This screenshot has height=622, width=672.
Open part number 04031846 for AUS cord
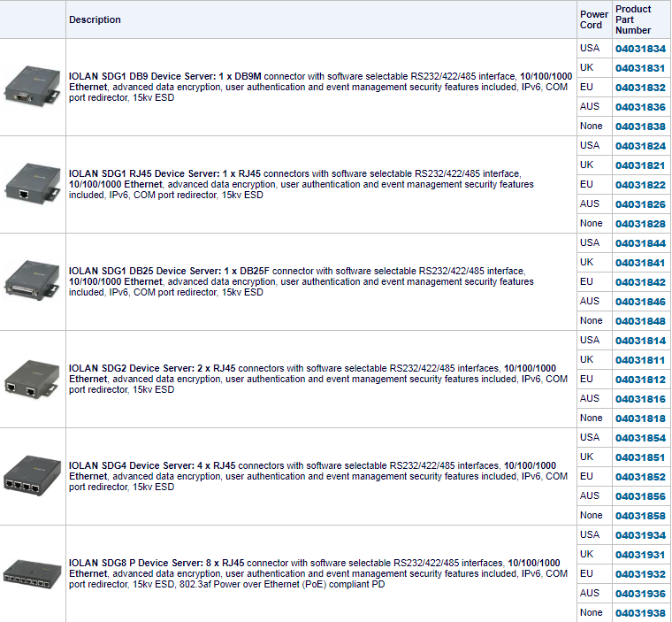pyautogui.click(x=640, y=302)
